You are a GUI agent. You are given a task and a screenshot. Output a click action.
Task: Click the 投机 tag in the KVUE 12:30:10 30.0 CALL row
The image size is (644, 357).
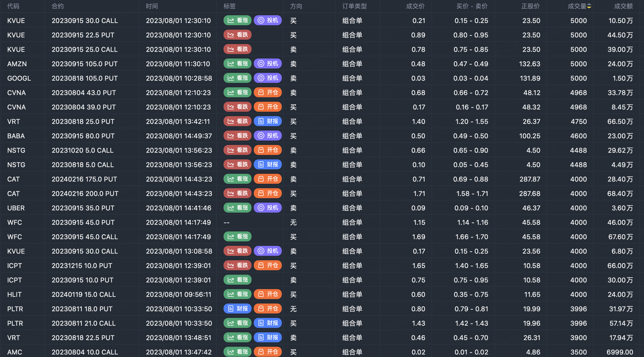[x=268, y=20]
